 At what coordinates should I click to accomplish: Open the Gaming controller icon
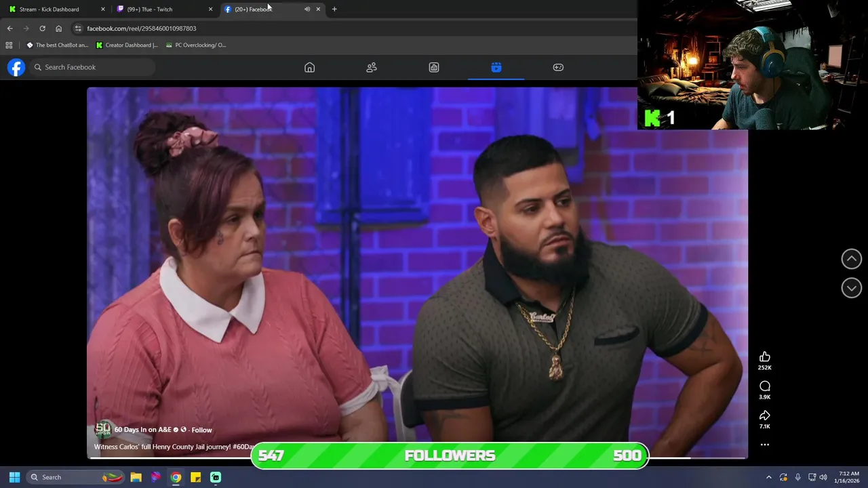pos(558,67)
